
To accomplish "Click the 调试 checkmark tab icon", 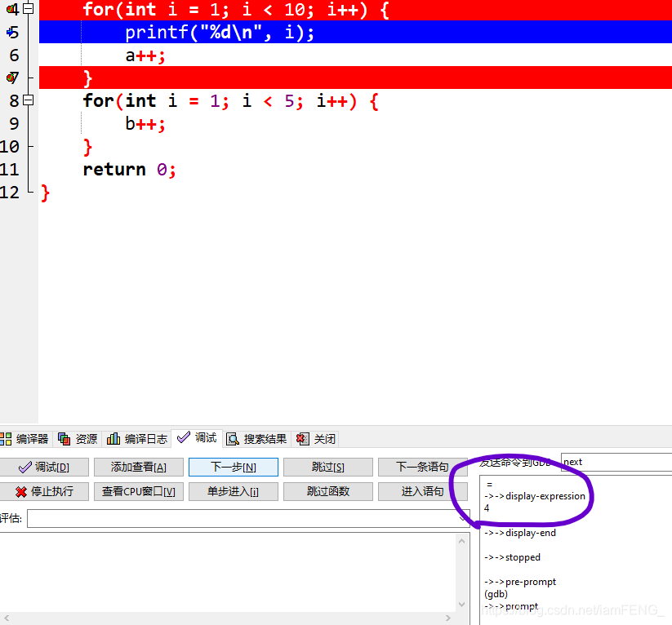I will [x=184, y=437].
